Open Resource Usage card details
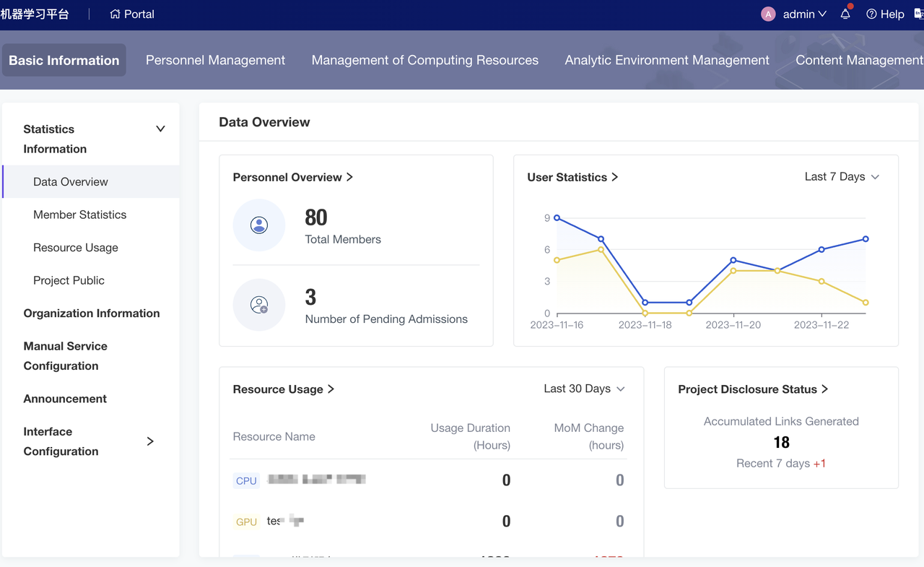Image resolution: width=924 pixels, height=567 pixels. tap(283, 389)
